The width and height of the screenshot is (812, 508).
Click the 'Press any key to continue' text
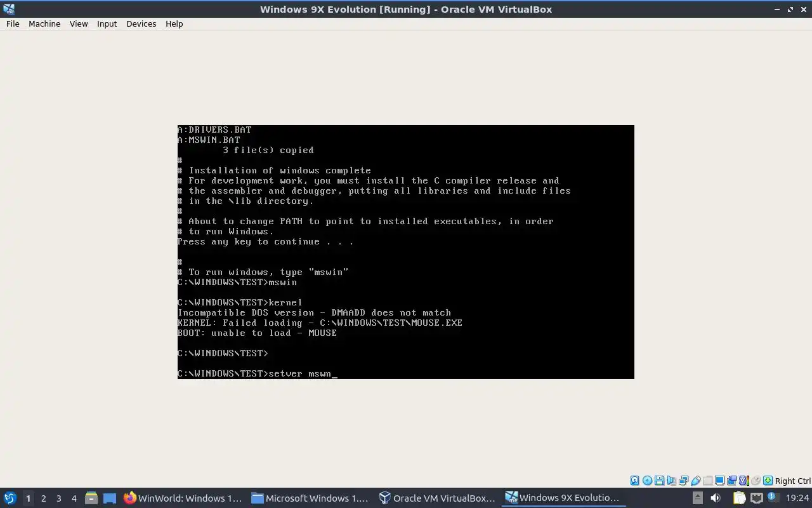(x=265, y=241)
